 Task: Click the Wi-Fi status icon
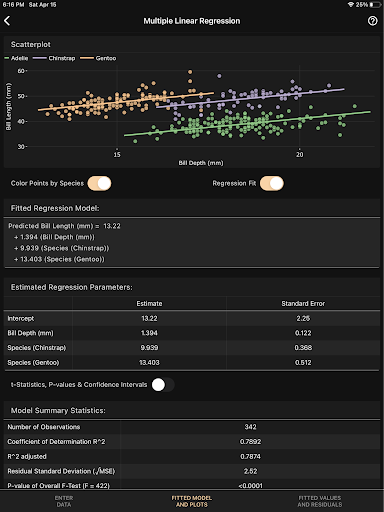[x=350, y=5]
